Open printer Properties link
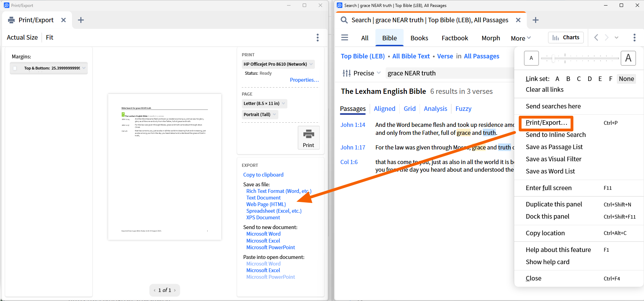 click(x=304, y=80)
